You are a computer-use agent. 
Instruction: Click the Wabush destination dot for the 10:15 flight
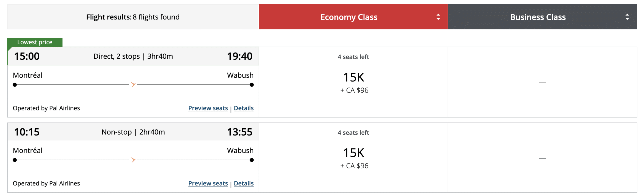click(x=252, y=160)
